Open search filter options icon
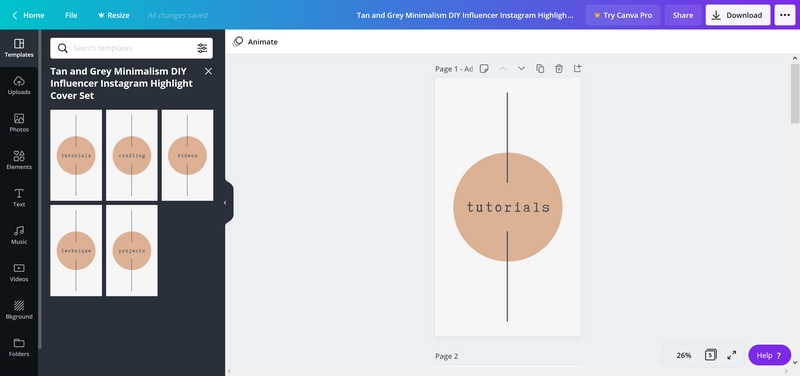The image size is (800, 376). click(x=202, y=48)
